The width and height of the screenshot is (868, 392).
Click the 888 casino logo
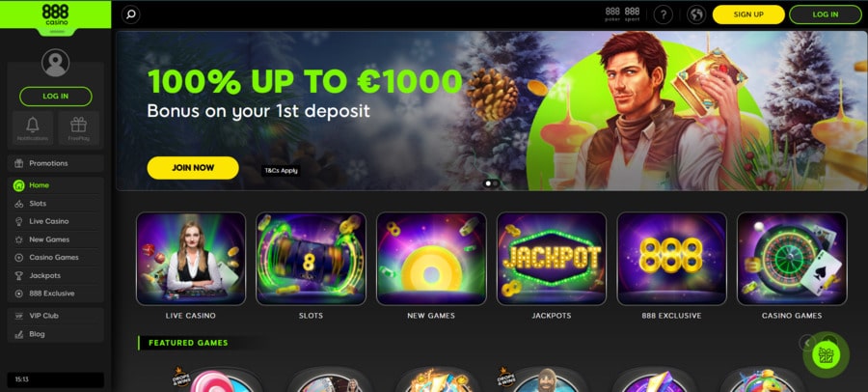coord(55,15)
